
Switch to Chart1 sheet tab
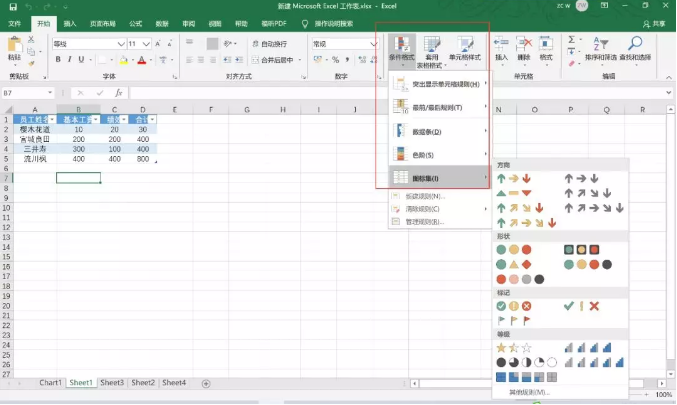pyautogui.click(x=50, y=383)
